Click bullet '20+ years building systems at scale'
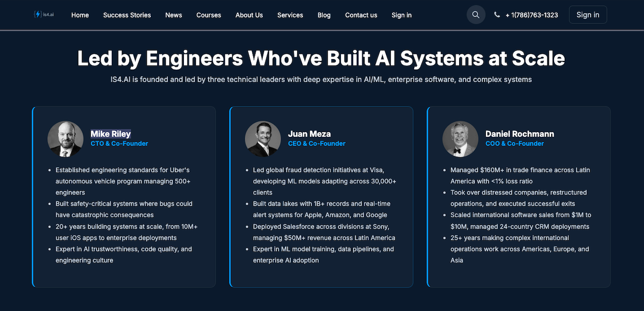 coord(126,232)
